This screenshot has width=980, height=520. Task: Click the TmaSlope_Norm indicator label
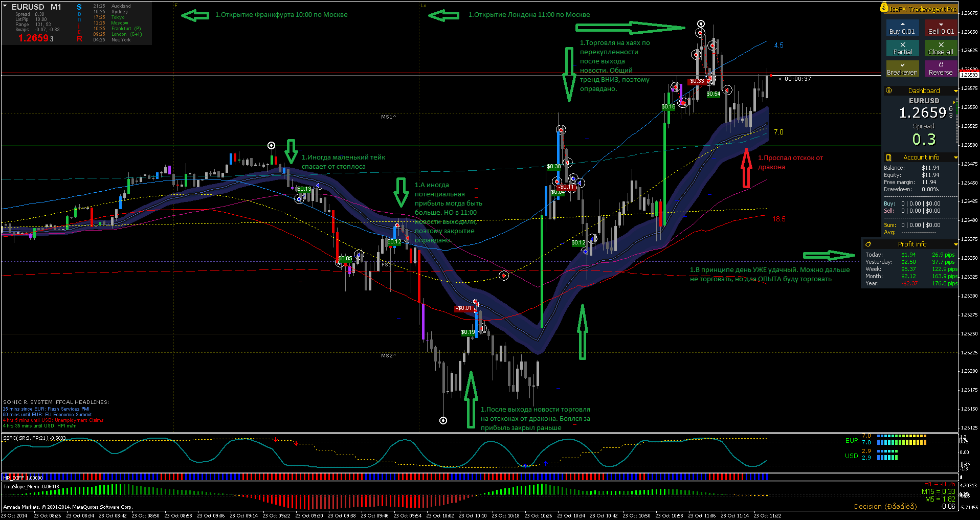coord(31,486)
